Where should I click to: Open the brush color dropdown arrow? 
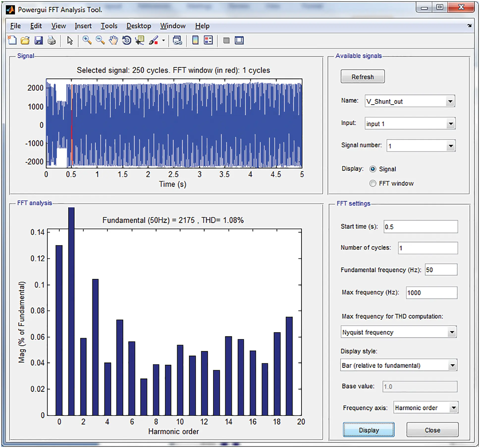pos(163,40)
